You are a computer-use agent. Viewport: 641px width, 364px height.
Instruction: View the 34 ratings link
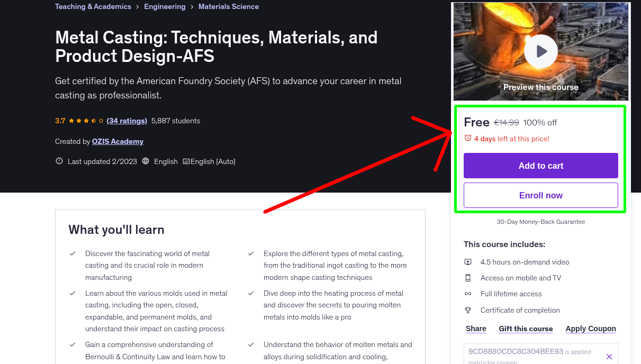point(127,121)
